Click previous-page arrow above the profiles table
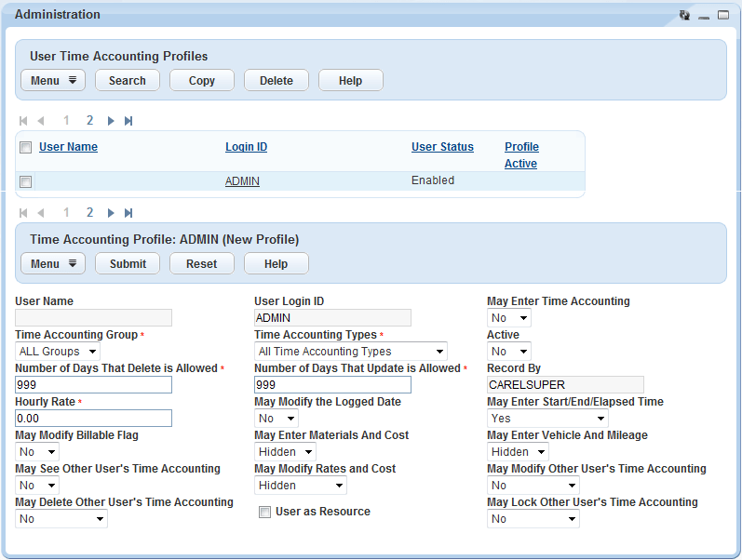This screenshot has width=742, height=560. coord(41,121)
